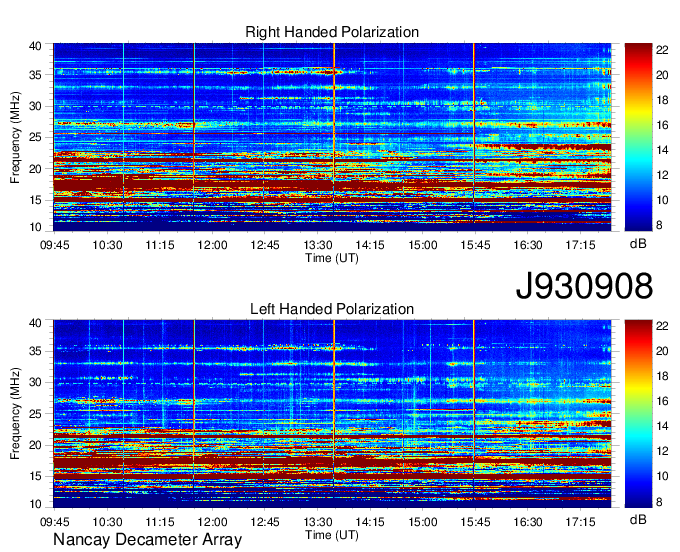
Task: Click the 11:15 tick on the bottom plot
Action: click(x=160, y=522)
